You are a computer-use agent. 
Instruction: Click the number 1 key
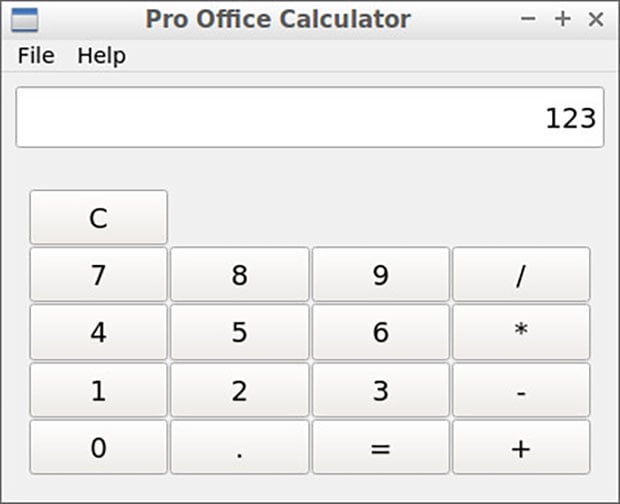point(98,390)
